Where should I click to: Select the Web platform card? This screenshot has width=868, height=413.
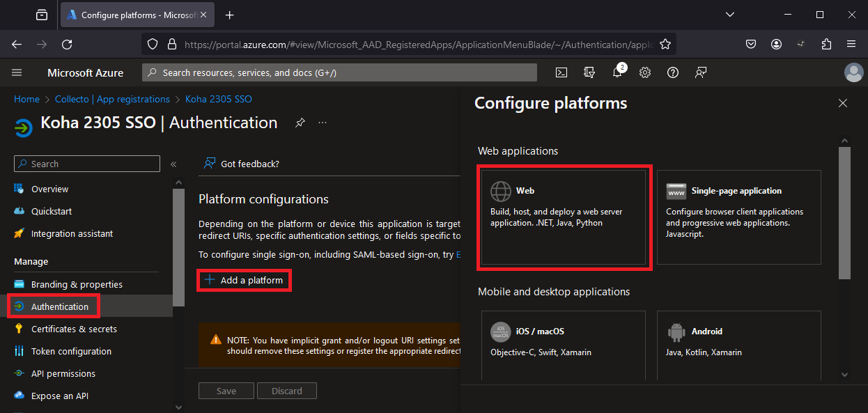(x=564, y=217)
